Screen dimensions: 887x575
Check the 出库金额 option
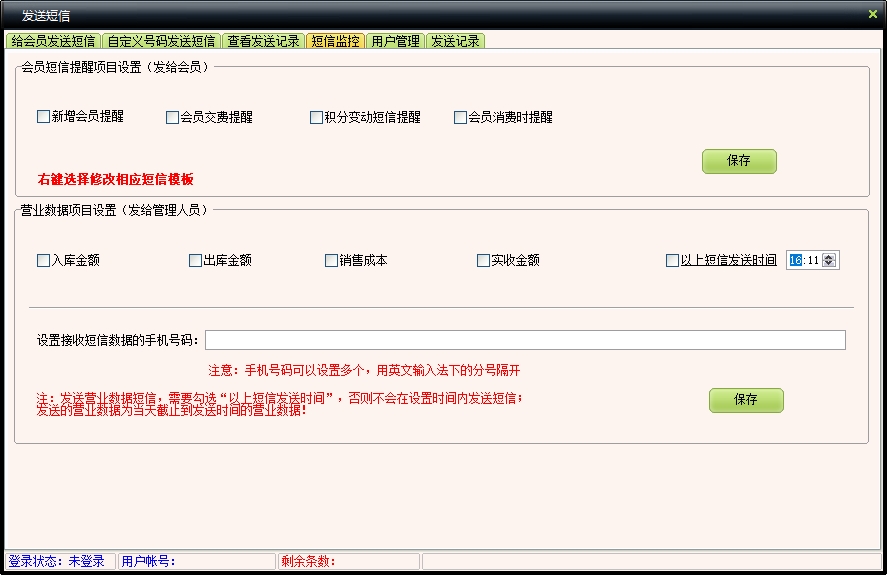[195, 260]
